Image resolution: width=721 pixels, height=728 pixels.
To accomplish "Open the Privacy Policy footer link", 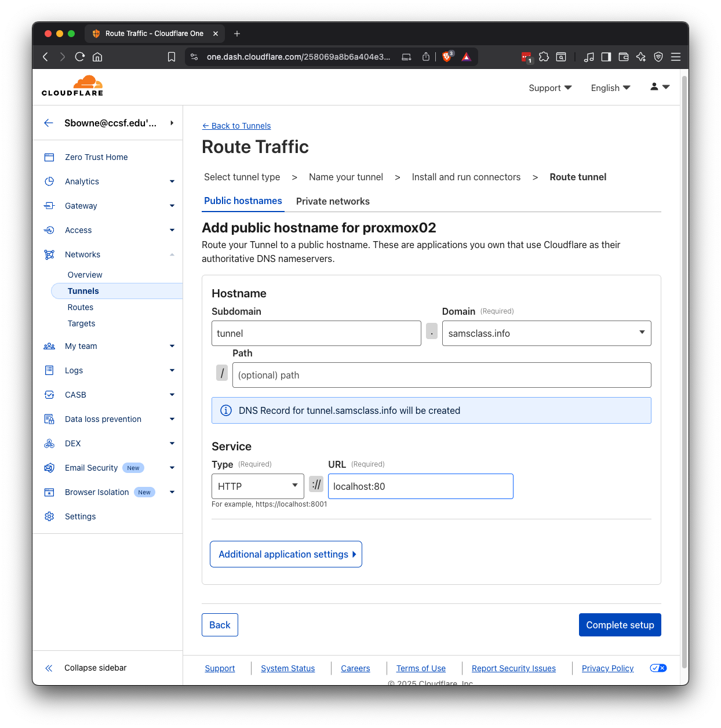I will click(x=607, y=668).
